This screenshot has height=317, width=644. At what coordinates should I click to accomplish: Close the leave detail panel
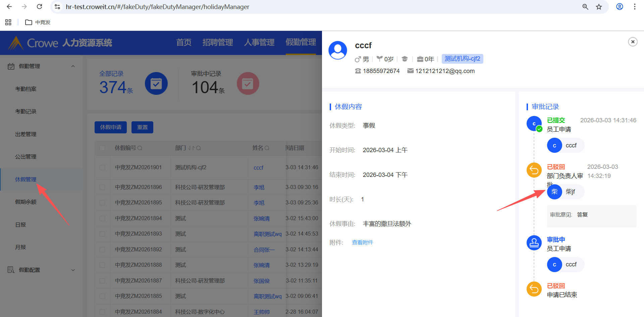(x=633, y=42)
